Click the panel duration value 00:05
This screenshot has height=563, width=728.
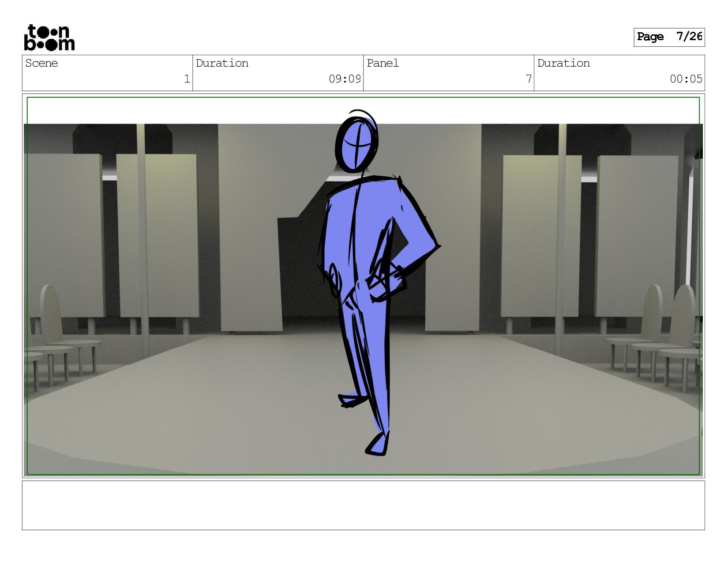pos(686,79)
